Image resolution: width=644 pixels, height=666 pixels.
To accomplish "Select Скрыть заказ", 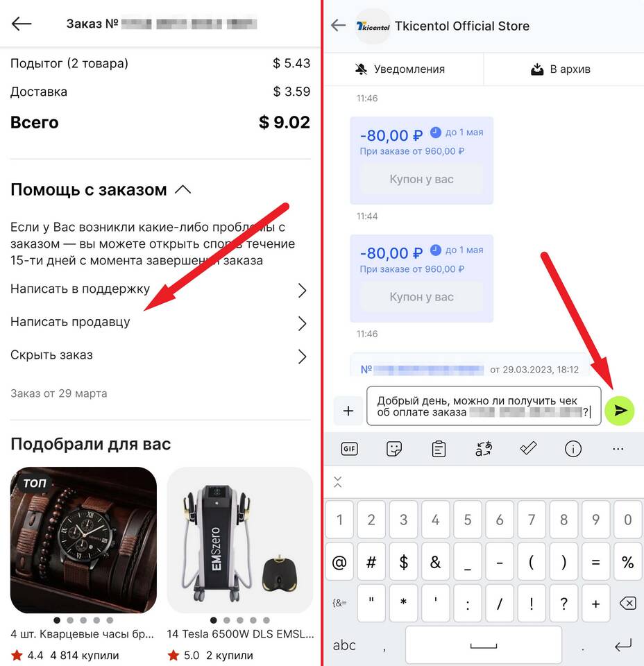I will tap(158, 355).
